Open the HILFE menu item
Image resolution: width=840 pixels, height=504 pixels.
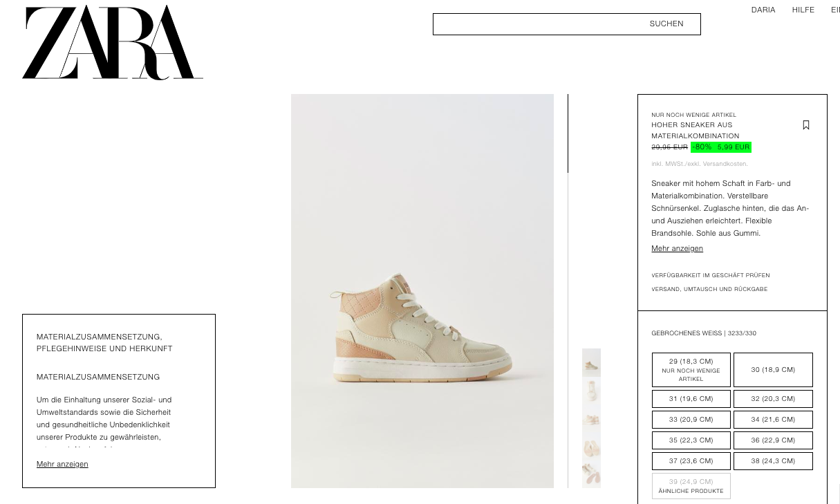[x=803, y=10]
